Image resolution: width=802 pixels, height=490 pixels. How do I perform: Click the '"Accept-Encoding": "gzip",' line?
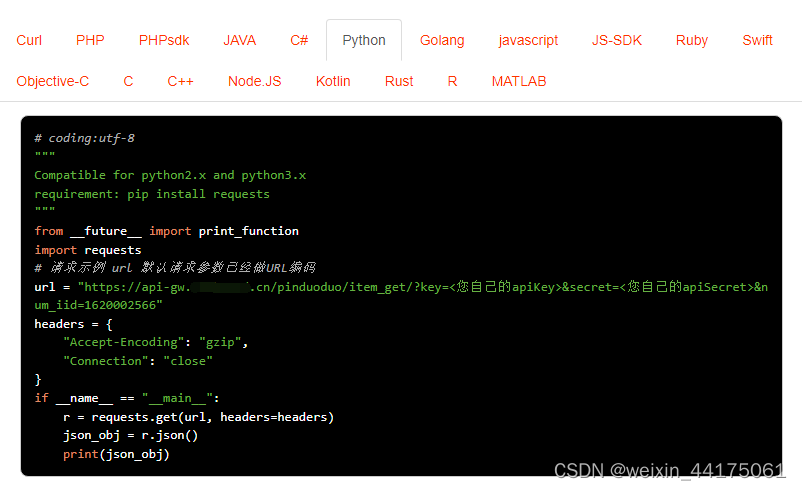pos(155,342)
